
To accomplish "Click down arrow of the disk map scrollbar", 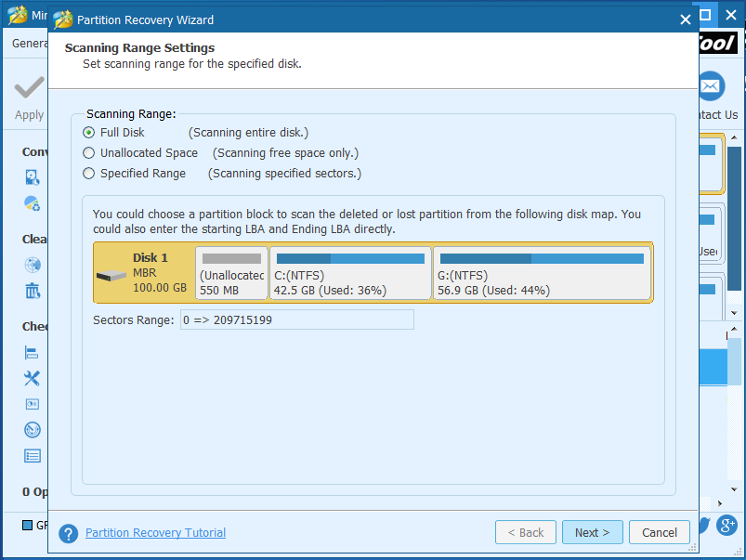I will click(734, 313).
